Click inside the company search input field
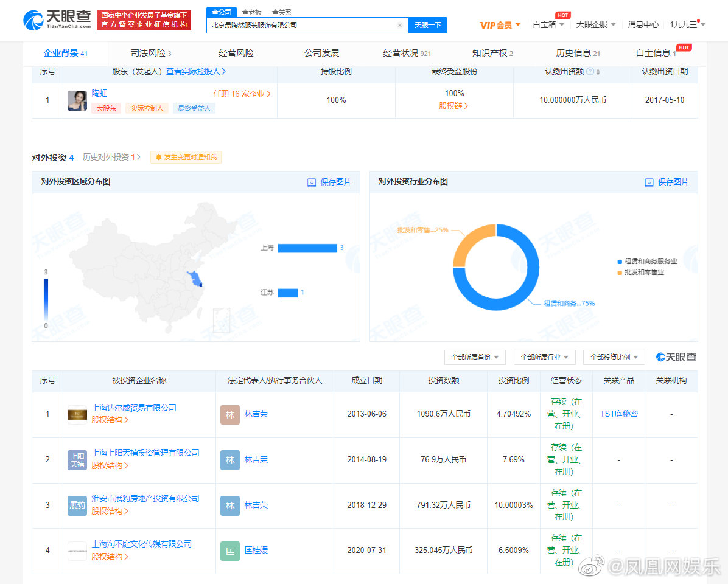 tap(304, 25)
